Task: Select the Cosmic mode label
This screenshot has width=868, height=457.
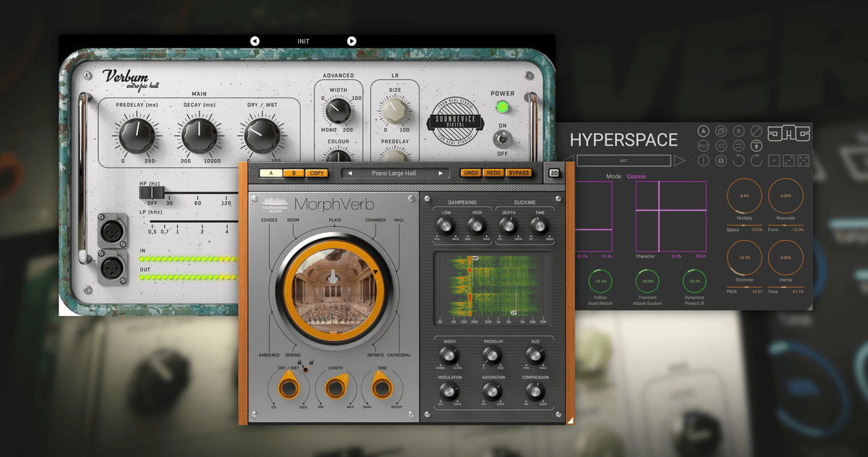Action: point(637,176)
